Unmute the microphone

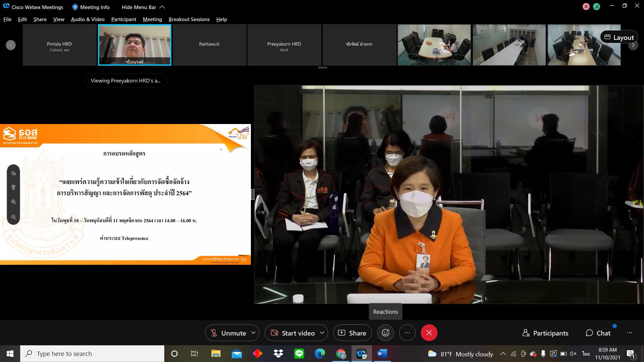[228, 333]
